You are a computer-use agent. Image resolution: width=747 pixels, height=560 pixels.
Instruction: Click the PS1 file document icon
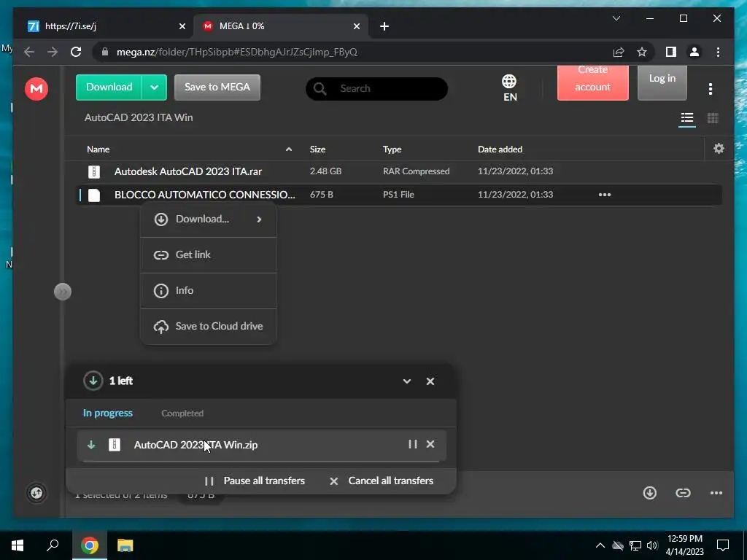tap(94, 195)
